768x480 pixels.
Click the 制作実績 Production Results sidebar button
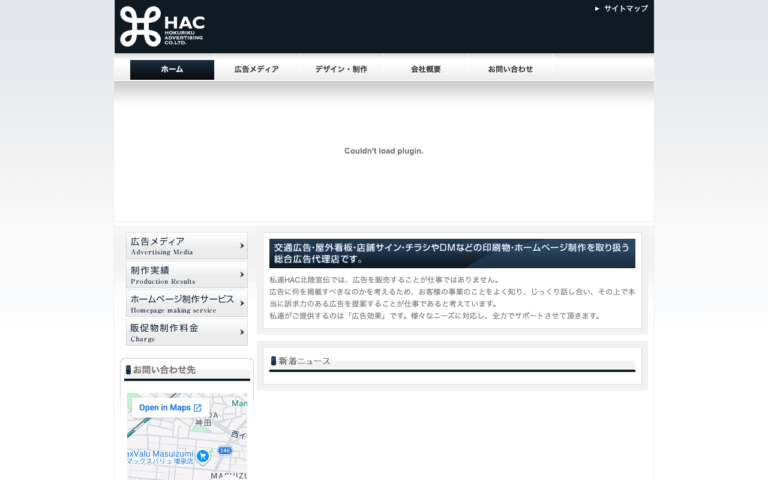(187, 275)
